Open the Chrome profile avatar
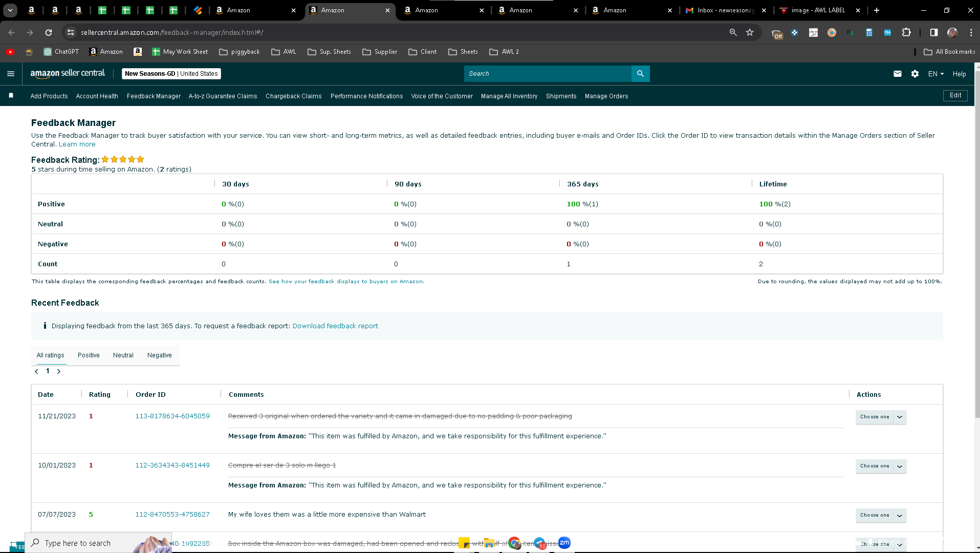Image resolution: width=980 pixels, height=553 pixels. click(x=952, y=32)
